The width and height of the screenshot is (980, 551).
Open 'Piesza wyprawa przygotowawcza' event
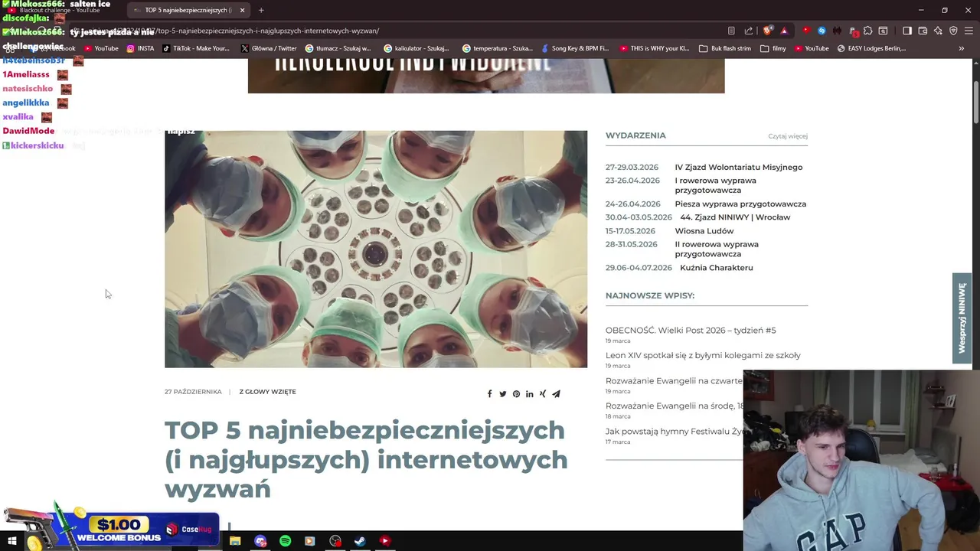tap(740, 204)
